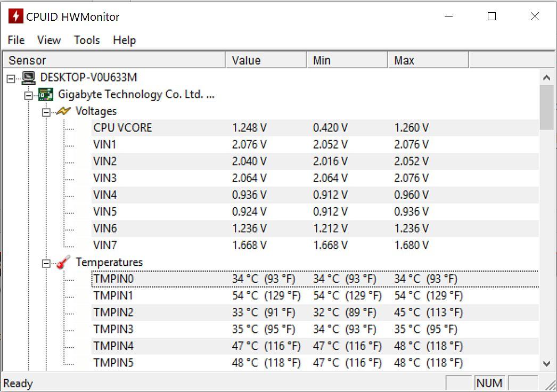Select the VIN5 sensor row
Screen dimensions: 557x392
[315, 212]
